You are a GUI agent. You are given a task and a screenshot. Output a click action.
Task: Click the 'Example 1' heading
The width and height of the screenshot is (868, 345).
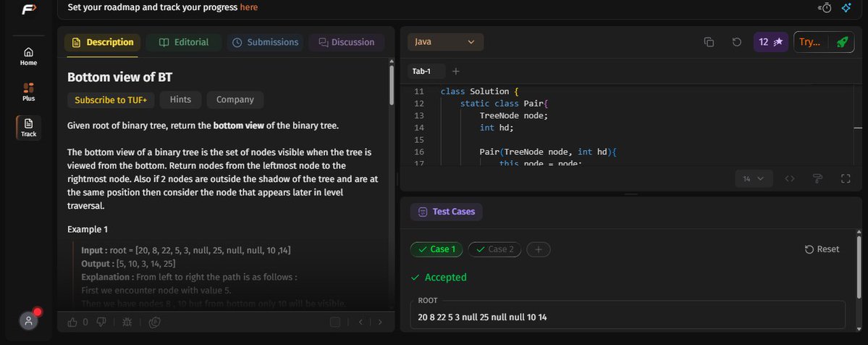88,229
